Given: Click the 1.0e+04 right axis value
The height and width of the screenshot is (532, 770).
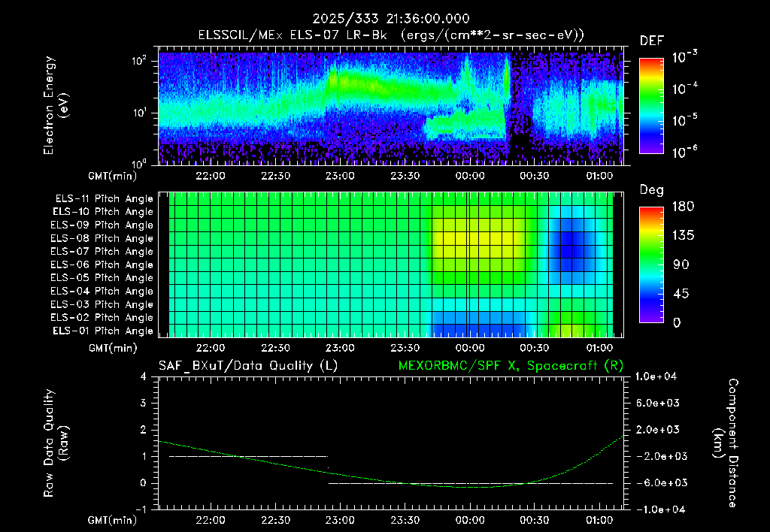Looking at the screenshot, I should 656,376.
